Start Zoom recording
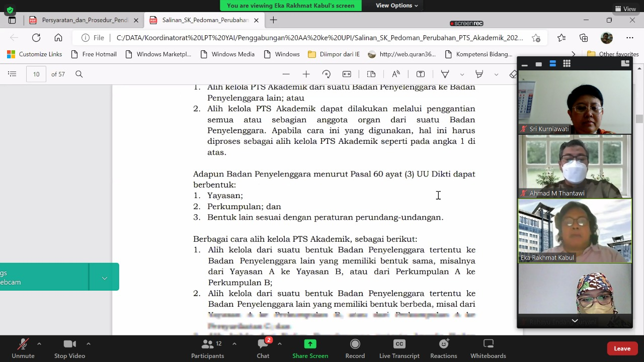The height and width of the screenshot is (362, 644). click(x=355, y=348)
